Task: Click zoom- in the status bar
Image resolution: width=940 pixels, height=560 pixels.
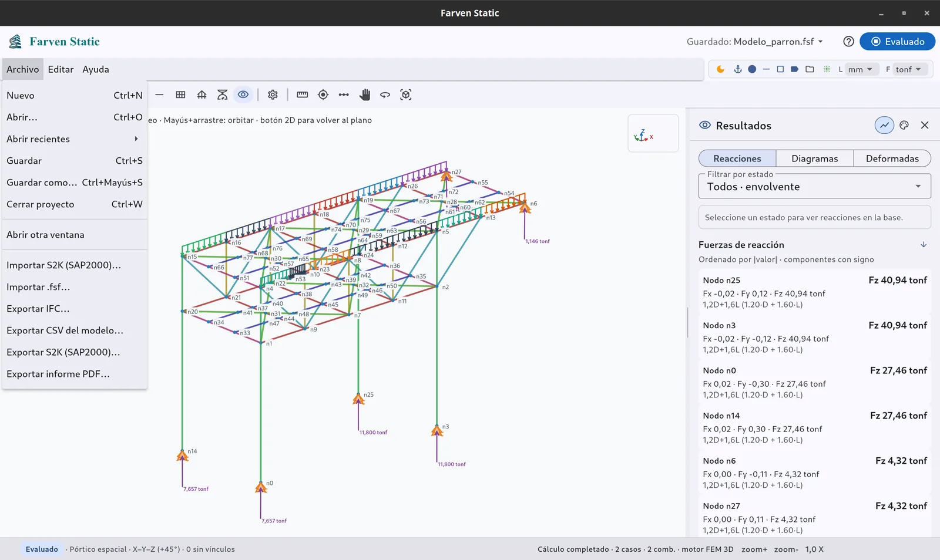Action: tap(786, 549)
